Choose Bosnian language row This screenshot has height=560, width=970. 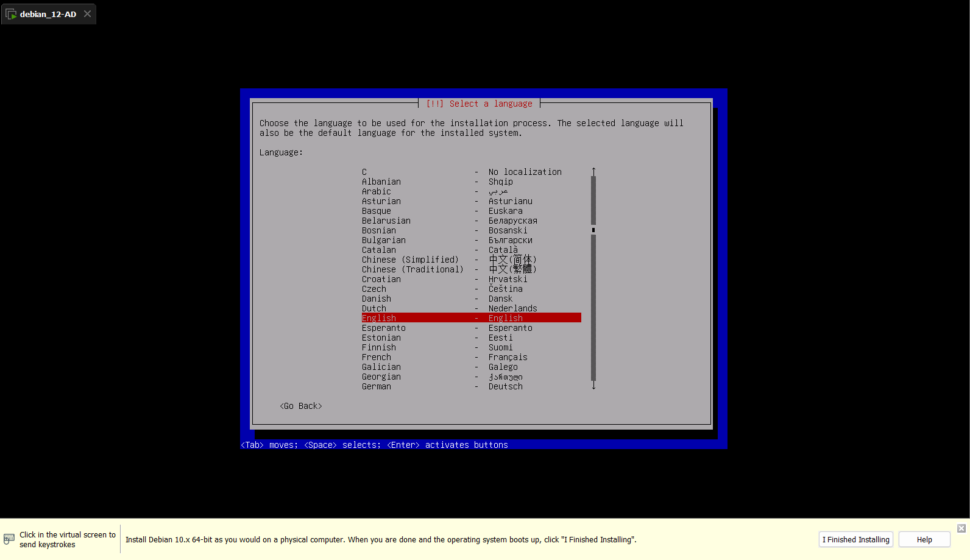click(x=471, y=230)
